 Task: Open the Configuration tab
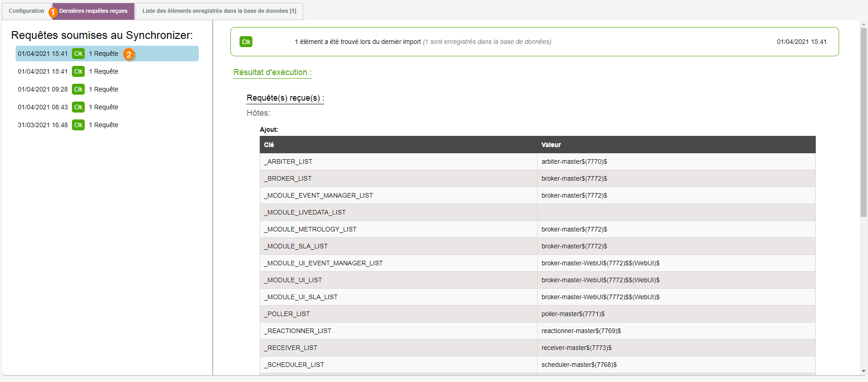26,11
